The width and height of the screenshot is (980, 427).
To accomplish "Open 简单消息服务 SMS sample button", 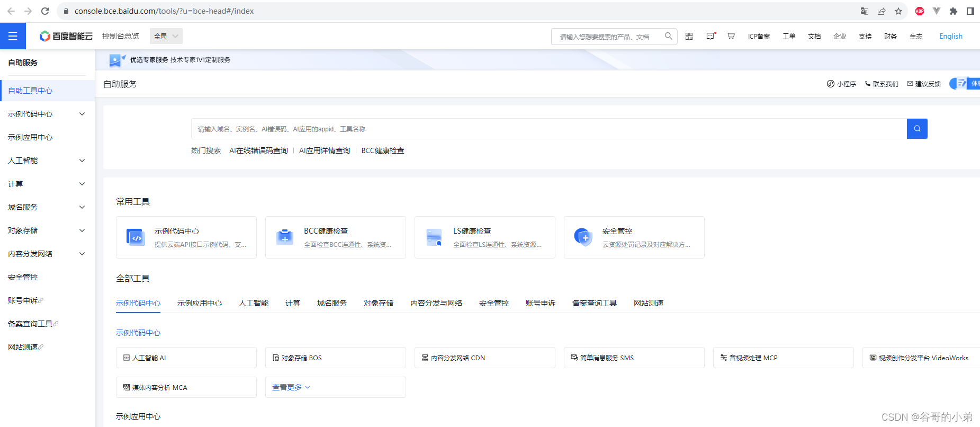I will 634,358.
